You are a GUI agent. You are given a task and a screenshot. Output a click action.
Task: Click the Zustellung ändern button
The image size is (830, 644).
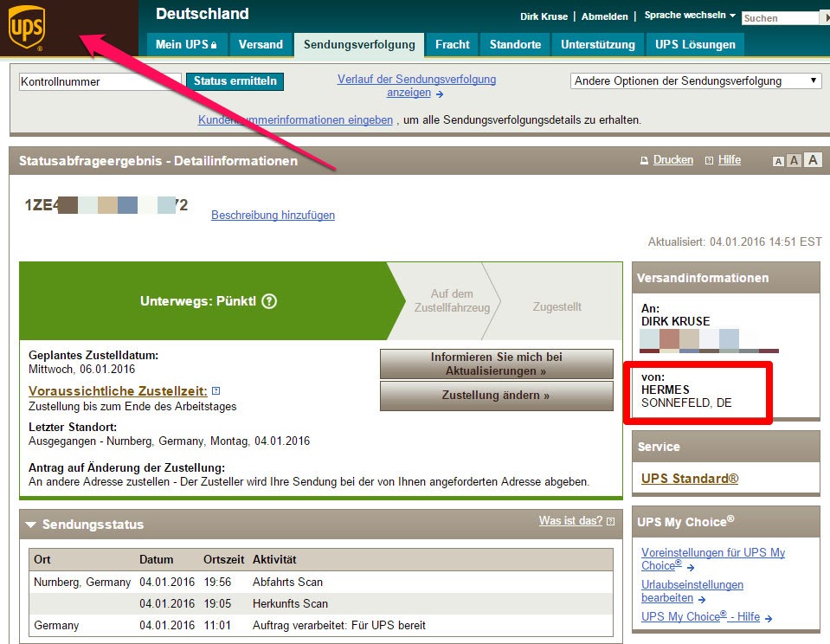pyautogui.click(x=497, y=396)
